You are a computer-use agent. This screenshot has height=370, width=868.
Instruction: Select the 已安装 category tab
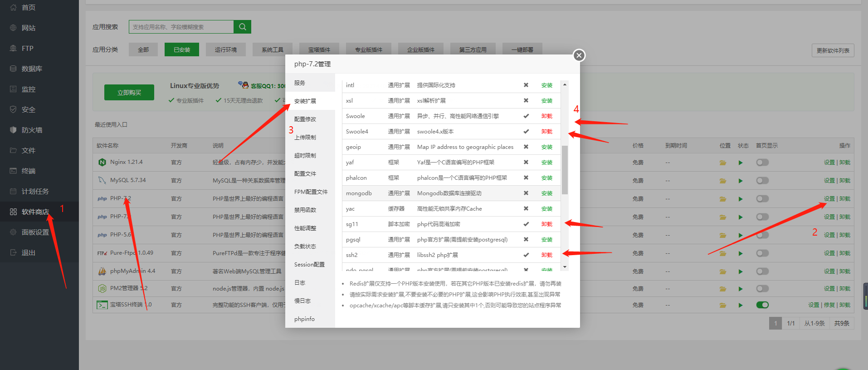point(182,49)
